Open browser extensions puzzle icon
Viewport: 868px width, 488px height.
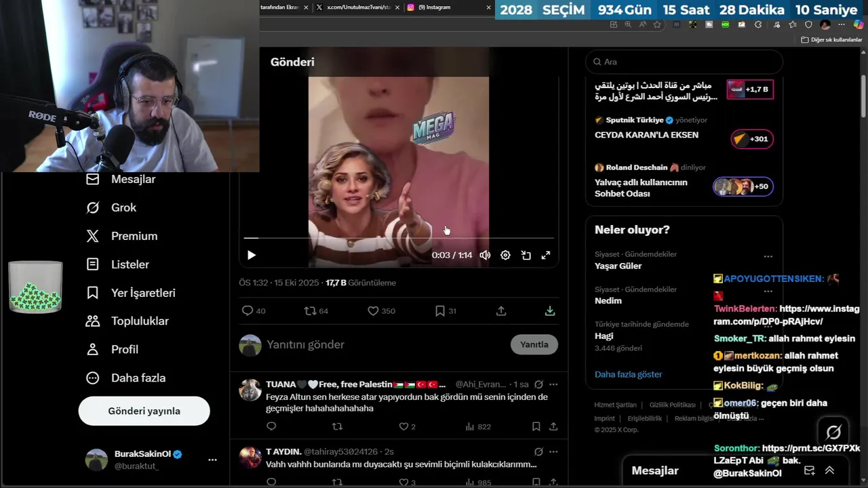pyautogui.click(x=758, y=24)
